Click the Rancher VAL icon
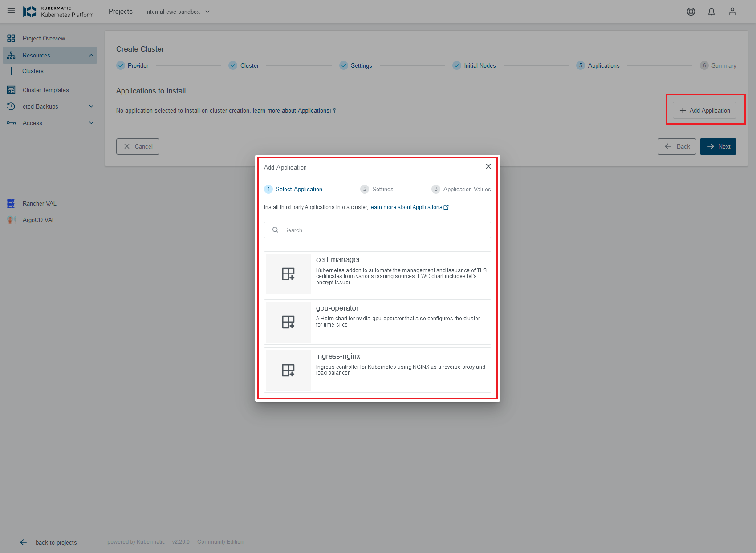The image size is (756, 553). point(11,203)
